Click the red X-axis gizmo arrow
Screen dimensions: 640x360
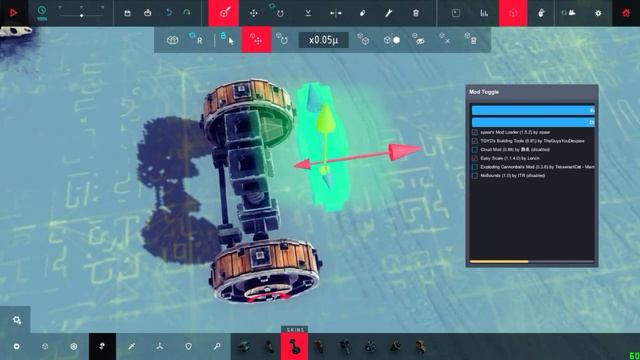tap(404, 151)
